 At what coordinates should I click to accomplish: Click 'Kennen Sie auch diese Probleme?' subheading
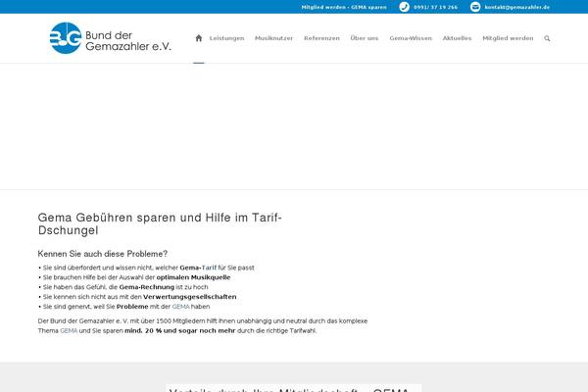pyautogui.click(x=103, y=254)
